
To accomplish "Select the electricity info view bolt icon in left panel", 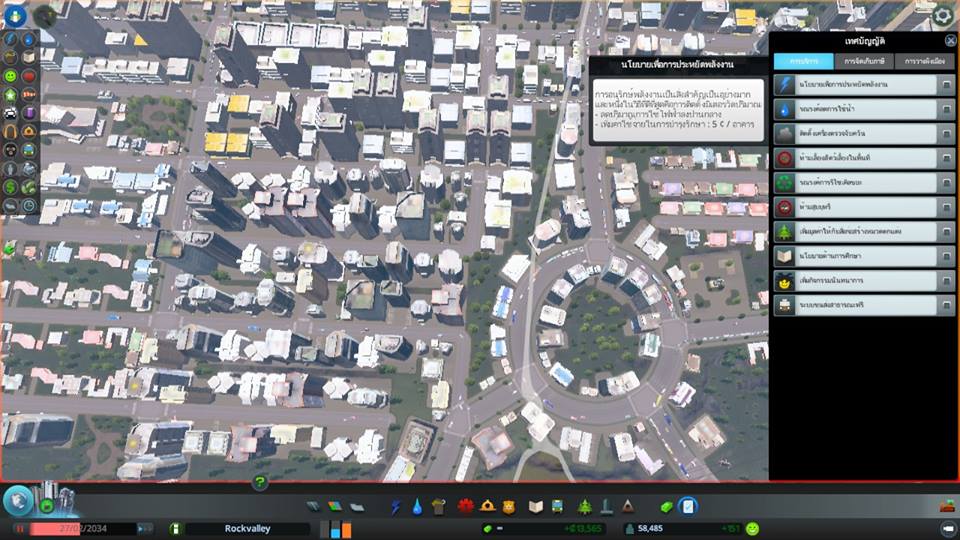I will pyautogui.click(x=10, y=39).
